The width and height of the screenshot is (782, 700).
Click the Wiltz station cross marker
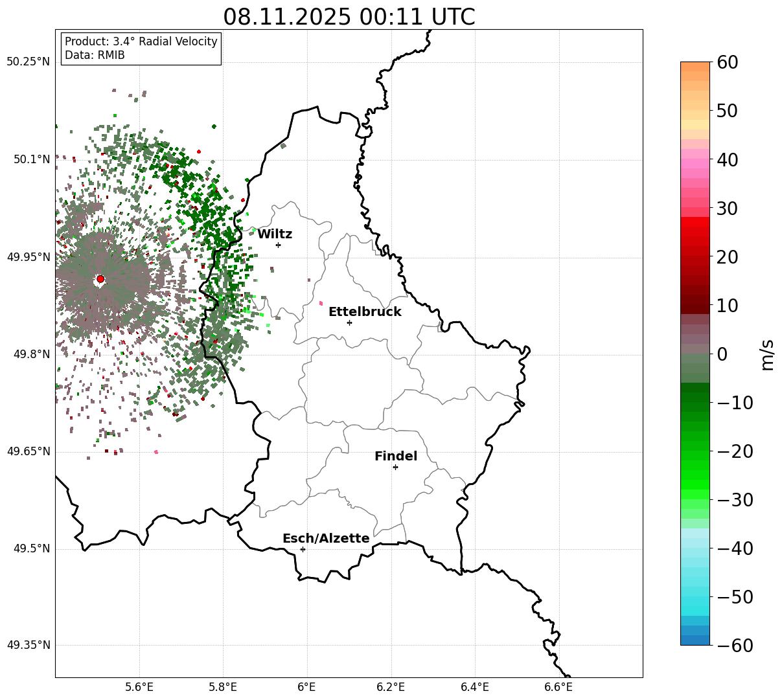(x=279, y=245)
